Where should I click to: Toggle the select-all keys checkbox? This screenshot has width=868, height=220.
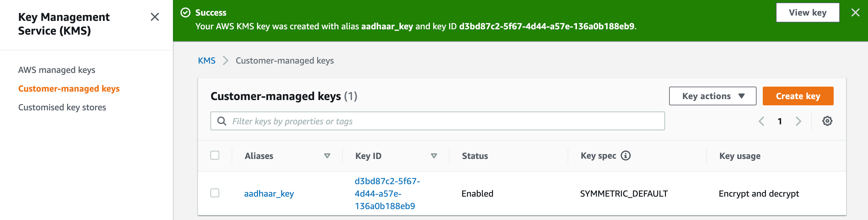click(215, 155)
